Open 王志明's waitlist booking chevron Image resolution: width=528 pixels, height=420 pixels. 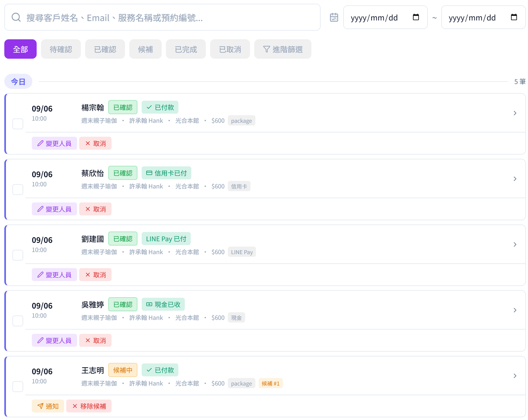point(515,376)
